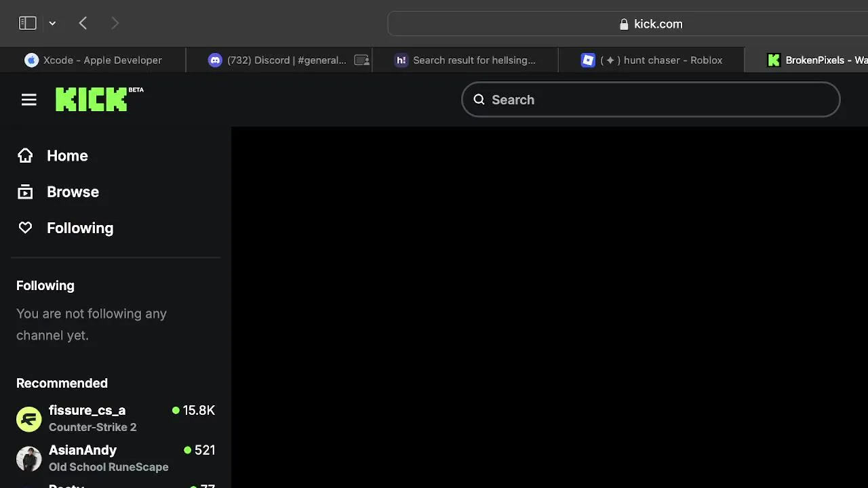Open the sidebar options dropdown chevron
868x488 pixels.
tap(52, 24)
